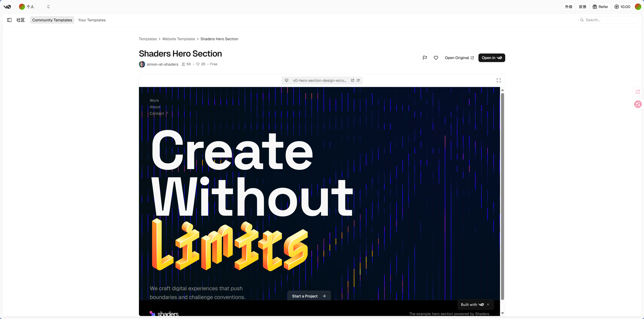Click the desktop device icon in preview bar
The height and width of the screenshot is (319, 644).
pos(286,80)
